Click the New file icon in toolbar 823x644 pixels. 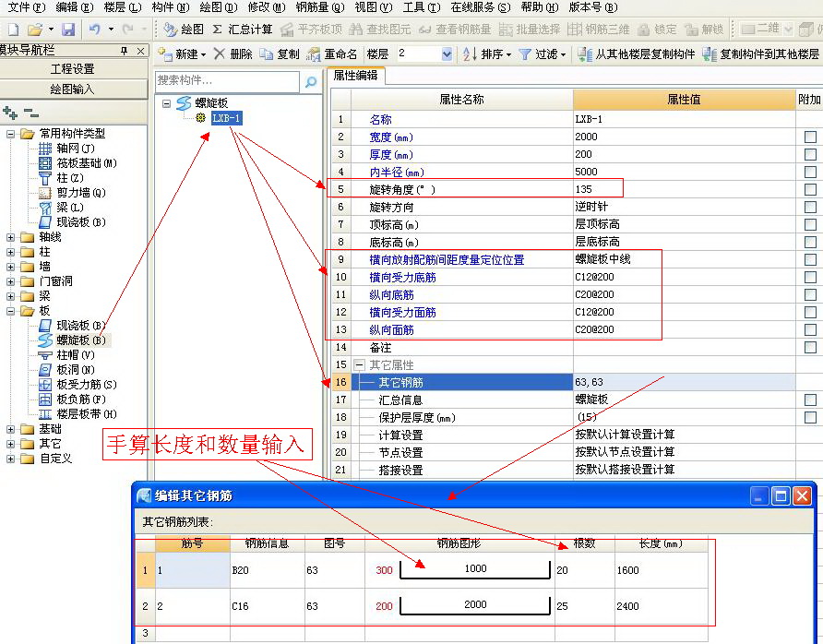(x=13, y=30)
